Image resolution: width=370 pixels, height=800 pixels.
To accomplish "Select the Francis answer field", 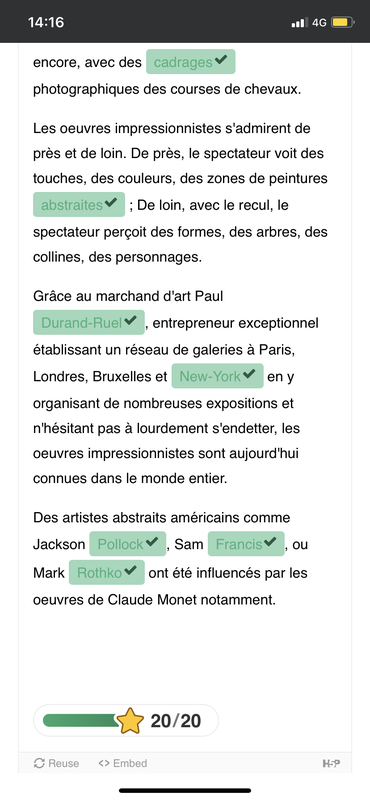I will [x=246, y=544].
